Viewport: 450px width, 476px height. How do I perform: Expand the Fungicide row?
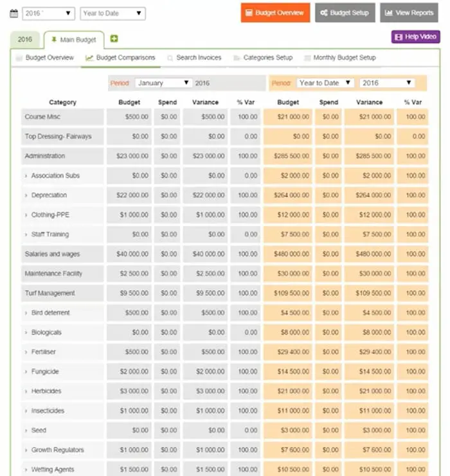(x=26, y=371)
